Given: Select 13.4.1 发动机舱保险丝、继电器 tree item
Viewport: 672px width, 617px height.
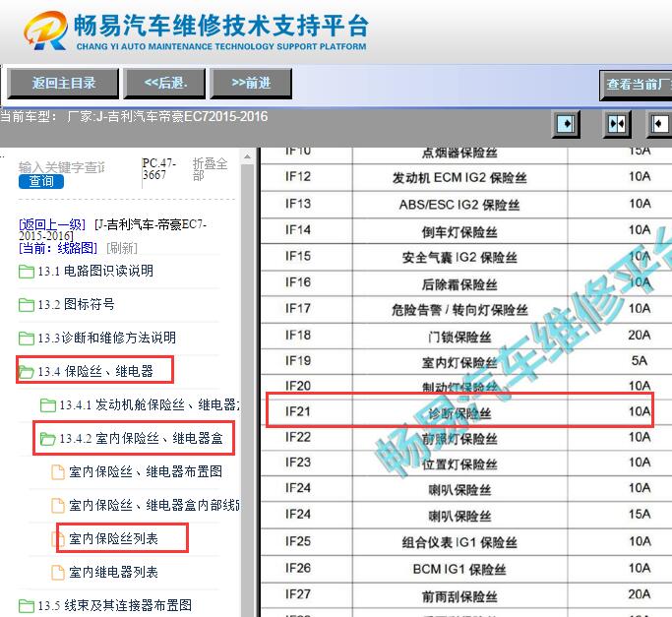Looking at the screenshot, I should (150, 405).
